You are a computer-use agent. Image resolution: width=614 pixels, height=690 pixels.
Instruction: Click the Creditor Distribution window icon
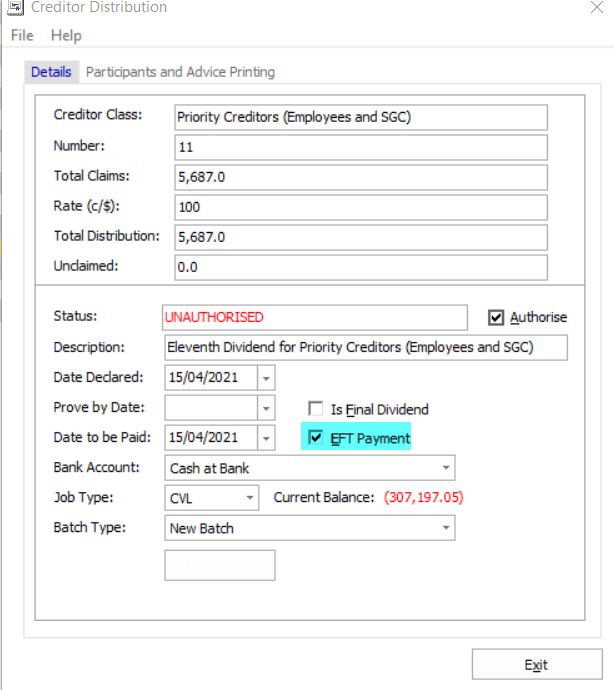17,8
